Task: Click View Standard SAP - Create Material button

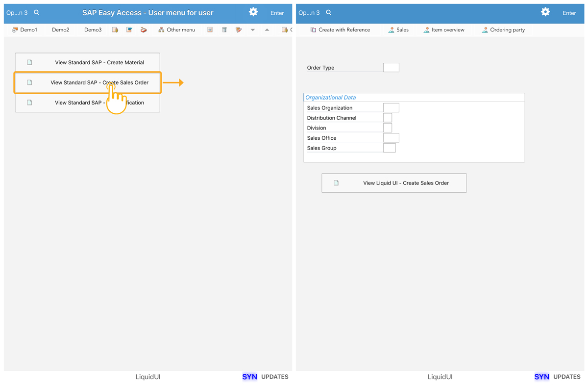Action: pyautogui.click(x=88, y=62)
